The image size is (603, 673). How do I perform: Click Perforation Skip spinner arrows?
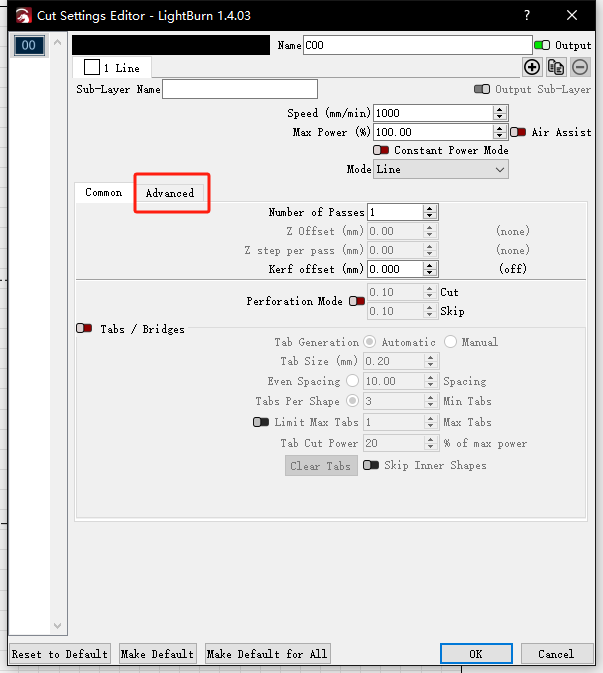430,311
